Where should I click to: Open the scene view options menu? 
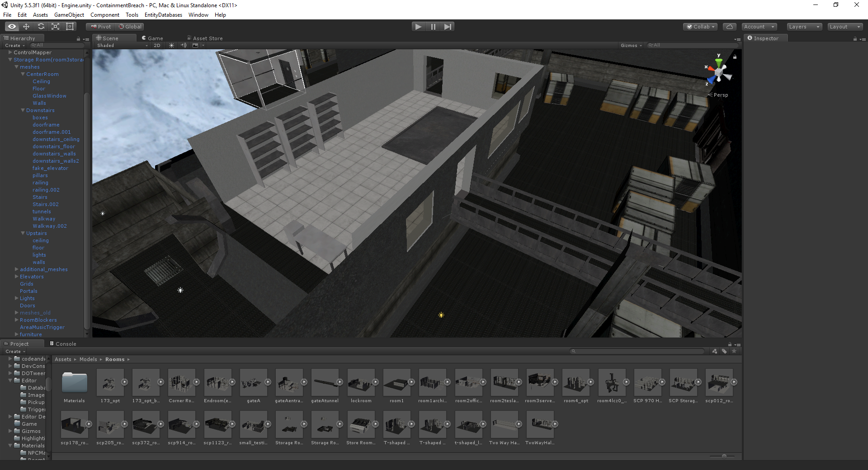(738, 39)
